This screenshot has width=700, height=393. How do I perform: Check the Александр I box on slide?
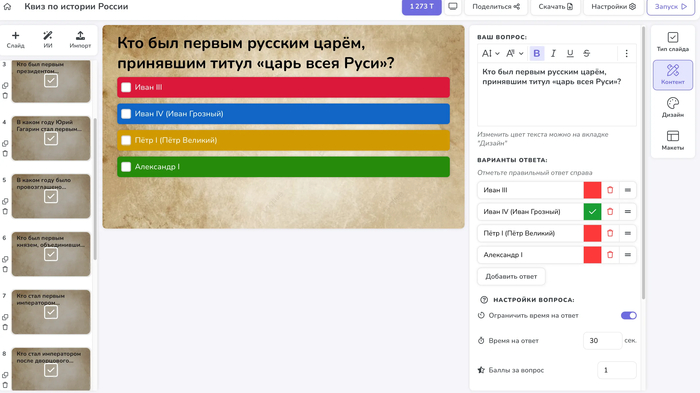tap(126, 167)
